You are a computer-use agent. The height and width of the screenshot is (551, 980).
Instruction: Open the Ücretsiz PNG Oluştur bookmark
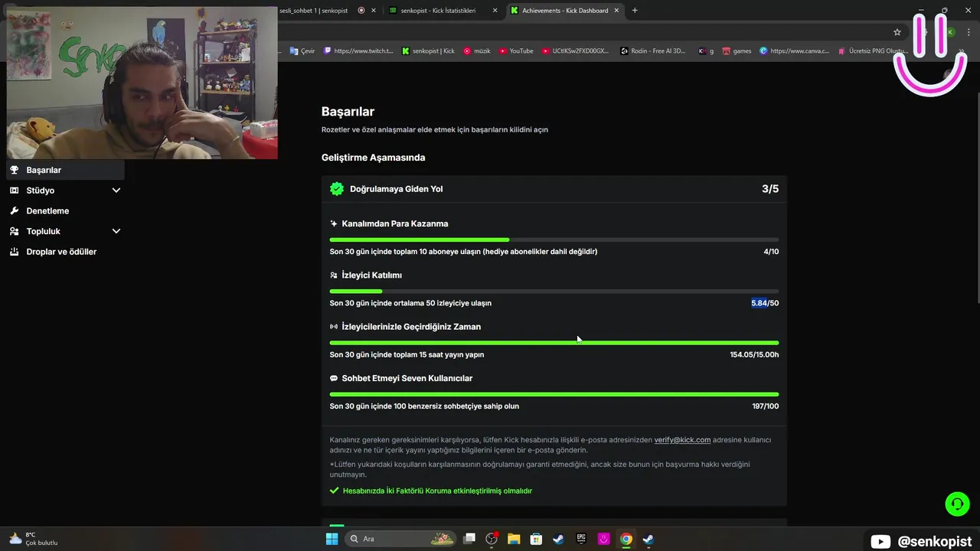click(873, 51)
